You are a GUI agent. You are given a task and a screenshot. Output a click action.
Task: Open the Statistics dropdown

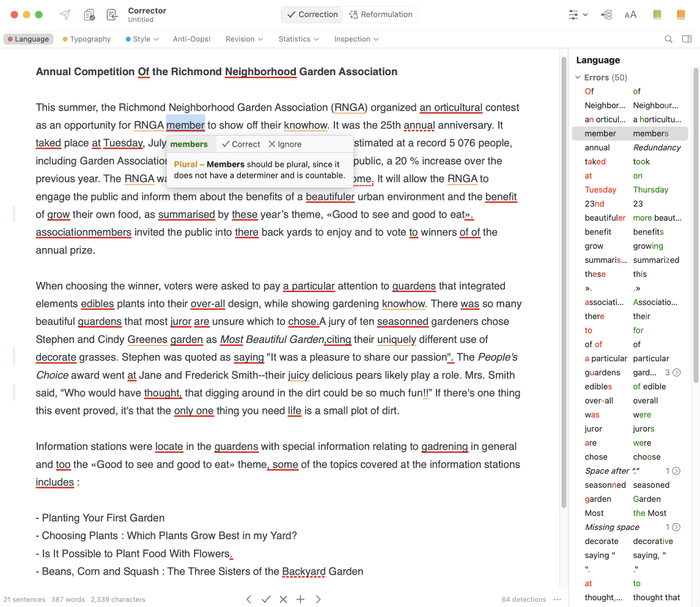pos(298,39)
